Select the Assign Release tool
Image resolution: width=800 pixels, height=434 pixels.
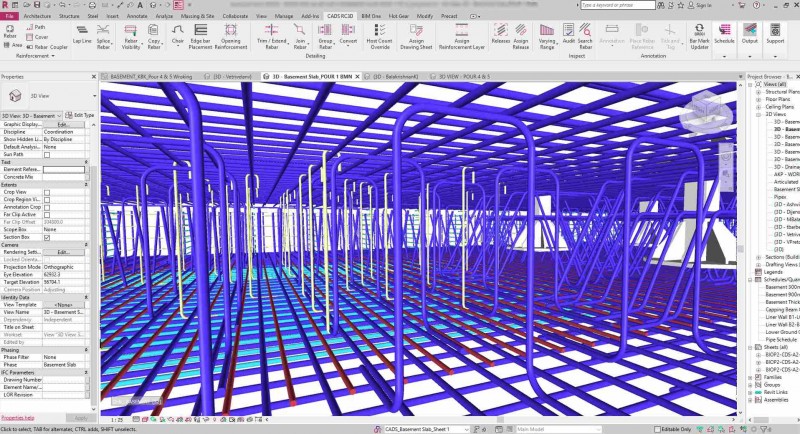point(520,36)
